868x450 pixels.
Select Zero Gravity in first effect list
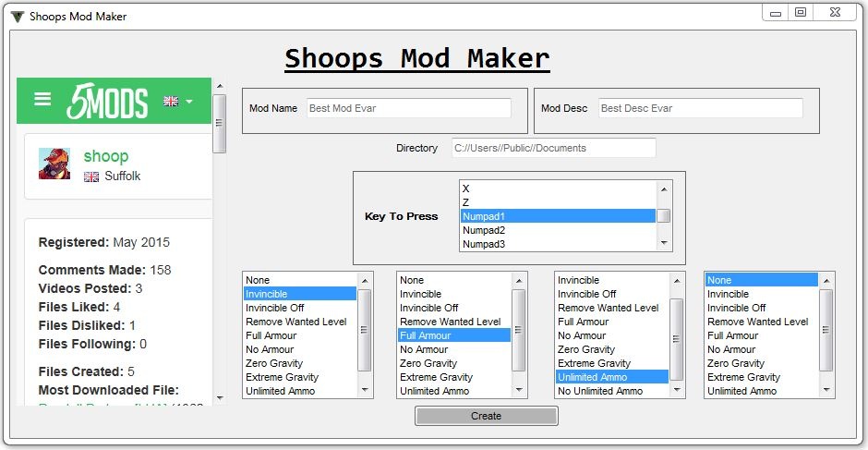pos(274,363)
